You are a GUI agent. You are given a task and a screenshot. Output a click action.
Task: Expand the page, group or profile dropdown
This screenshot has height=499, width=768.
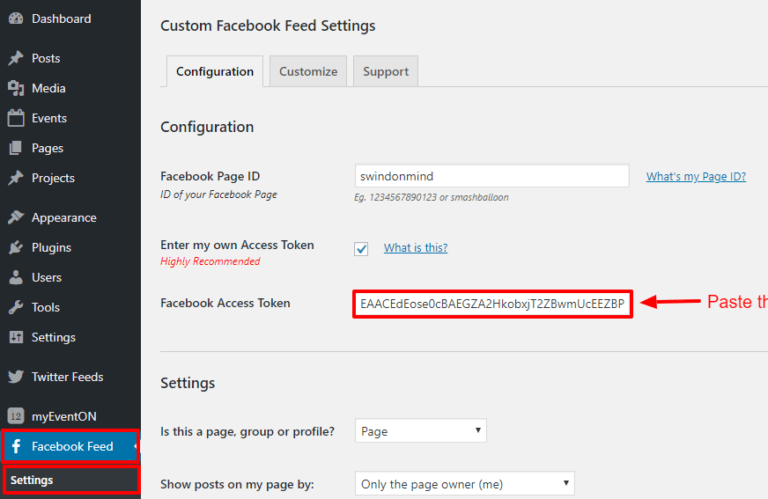coord(421,431)
